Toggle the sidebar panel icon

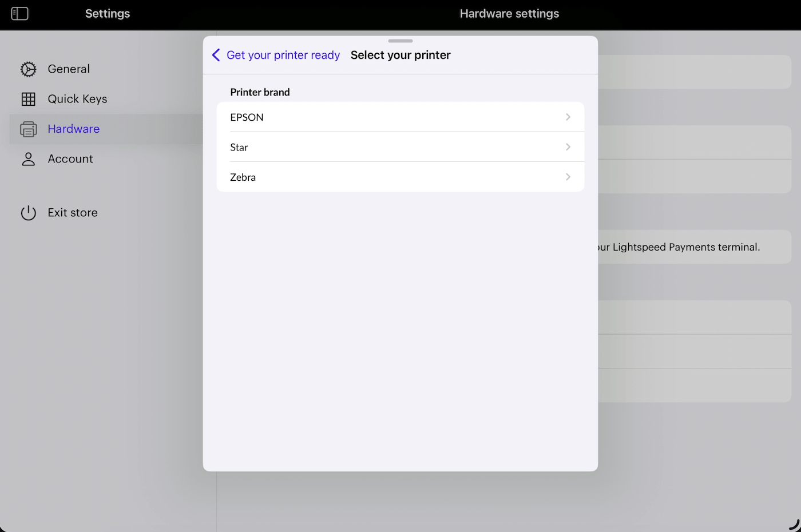pos(19,14)
